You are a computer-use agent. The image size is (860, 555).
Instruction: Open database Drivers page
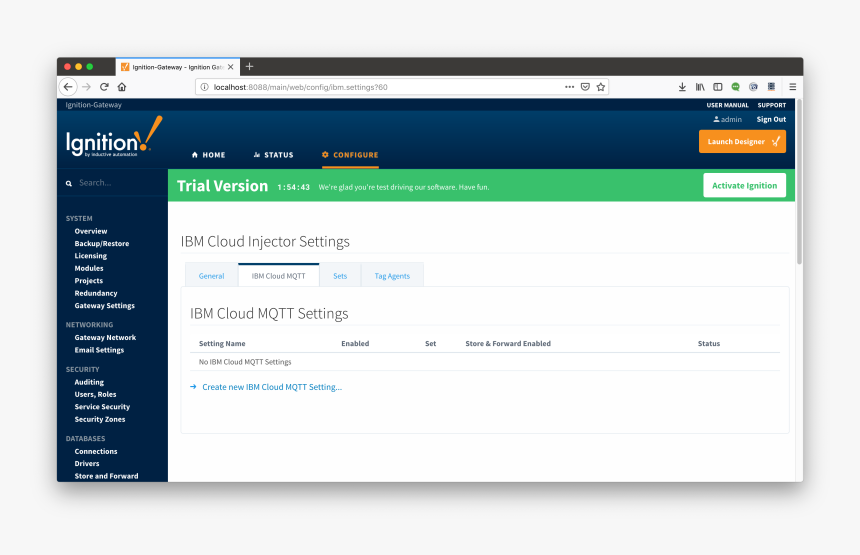(x=87, y=464)
